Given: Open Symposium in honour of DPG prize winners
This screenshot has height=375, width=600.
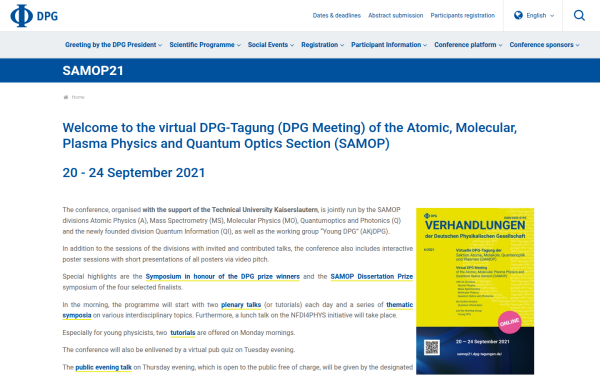Looking at the screenshot, I should click(x=222, y=276).
